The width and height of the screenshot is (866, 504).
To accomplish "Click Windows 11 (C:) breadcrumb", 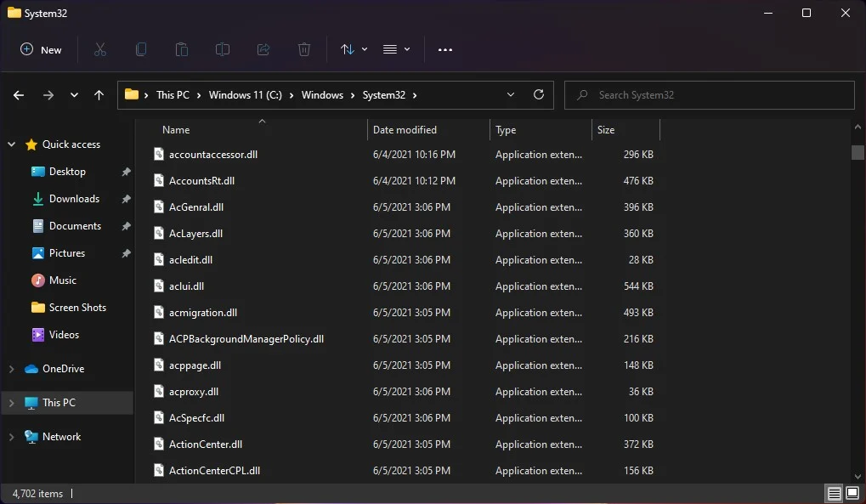I will point(246,95).
